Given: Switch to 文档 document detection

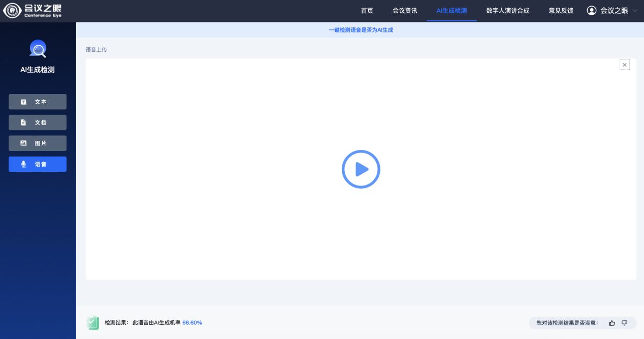Looking at the screenshot, I should click(38, 122).
